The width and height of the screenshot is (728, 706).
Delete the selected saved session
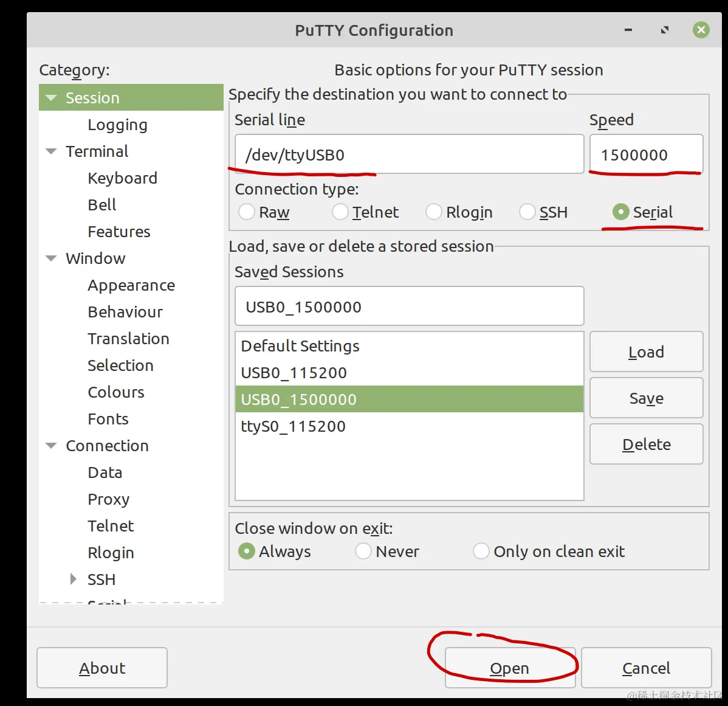[647, 444]
